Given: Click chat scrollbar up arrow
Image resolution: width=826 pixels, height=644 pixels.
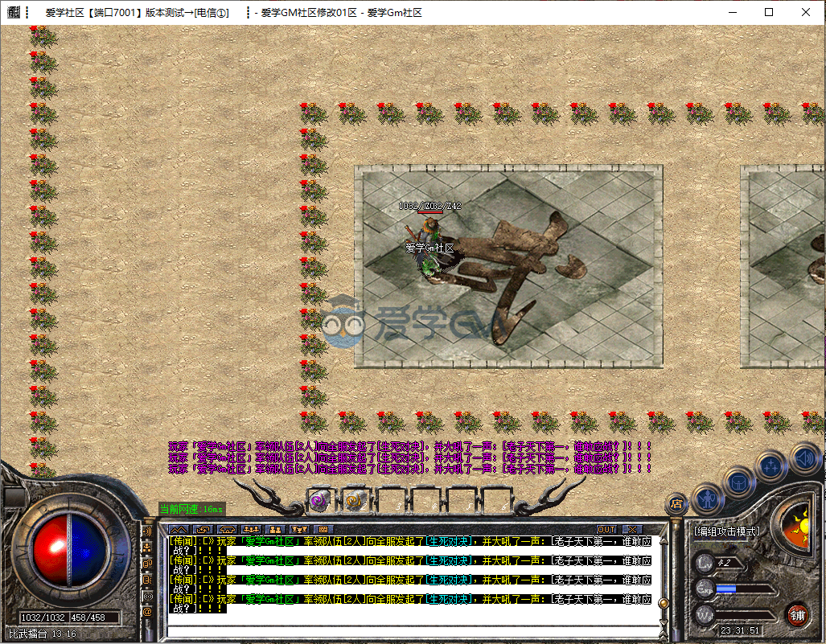Looking at the screenshot, I should pos(664,541).
